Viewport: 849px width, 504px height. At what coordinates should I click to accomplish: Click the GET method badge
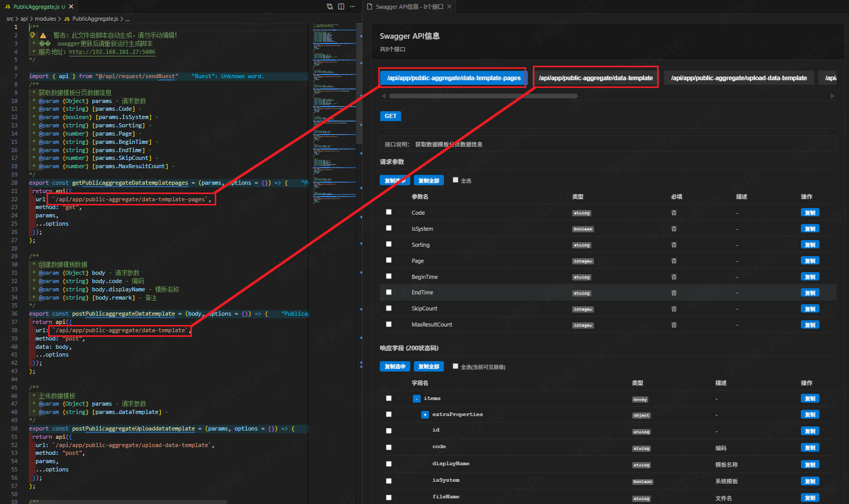[391, 116]
